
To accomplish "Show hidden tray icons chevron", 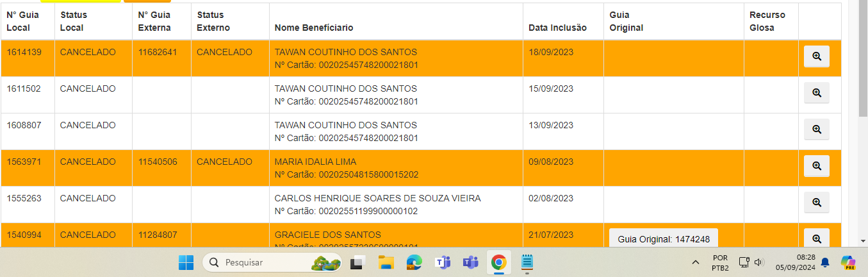I will coord(695,262).
